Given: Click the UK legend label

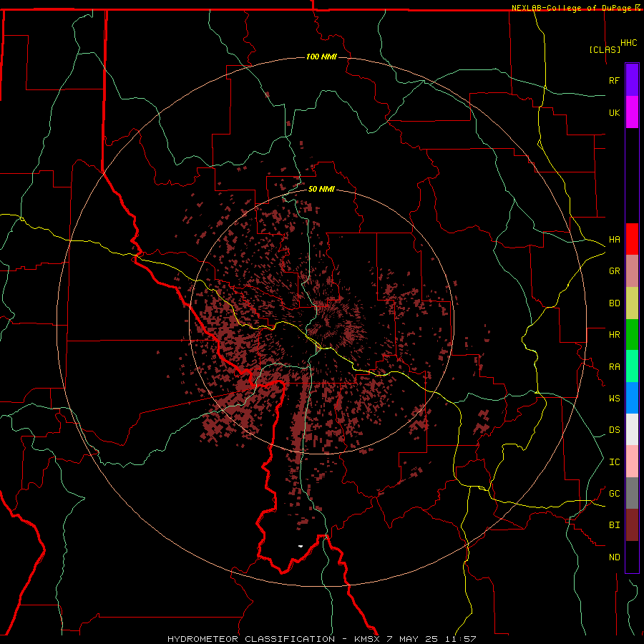Looking at the screenshot, I should coord(614,112).
